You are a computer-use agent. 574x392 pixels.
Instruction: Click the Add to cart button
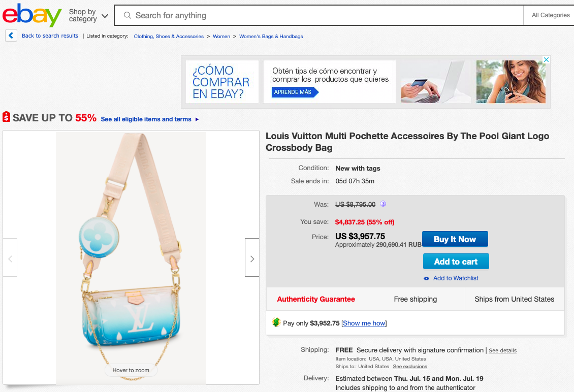(456, 262)
